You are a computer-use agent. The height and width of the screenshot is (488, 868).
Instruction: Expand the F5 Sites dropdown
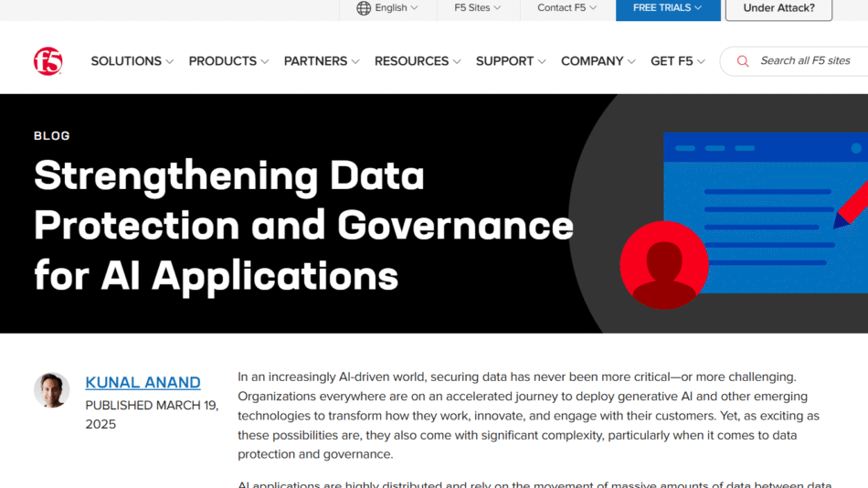pos(478,8)
